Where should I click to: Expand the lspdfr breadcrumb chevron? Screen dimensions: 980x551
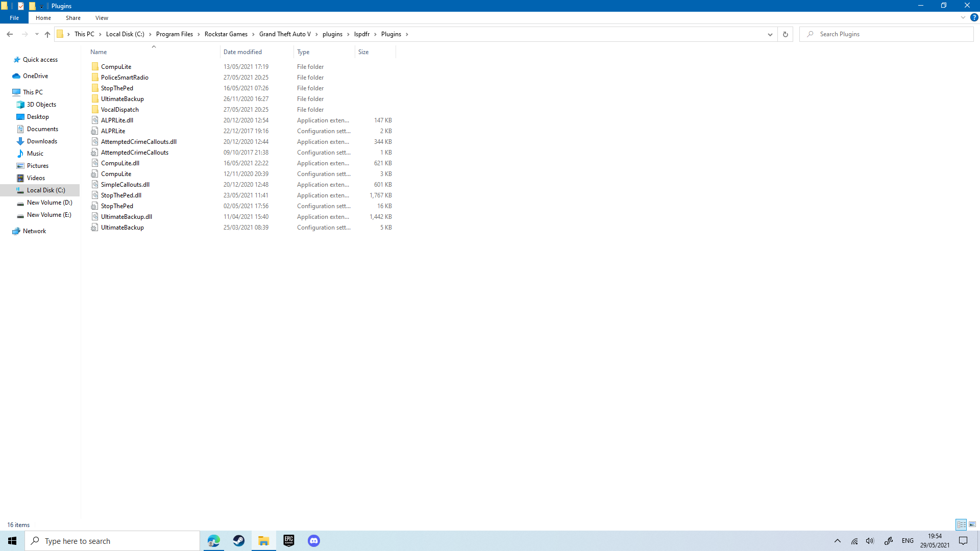[x=375, y=34]
